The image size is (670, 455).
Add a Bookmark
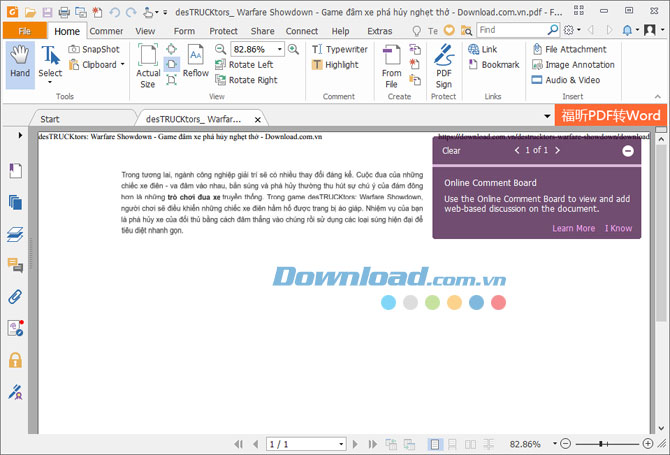[x=494, y=65]
